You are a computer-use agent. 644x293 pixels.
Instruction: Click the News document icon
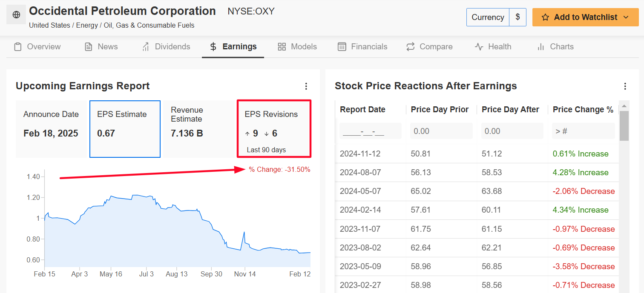pos(89,47)
